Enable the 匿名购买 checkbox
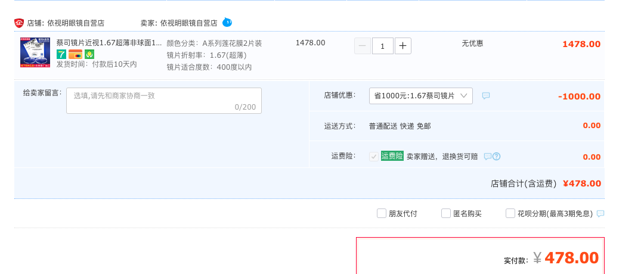Viewport: 644px width, 274px height. 446,213
